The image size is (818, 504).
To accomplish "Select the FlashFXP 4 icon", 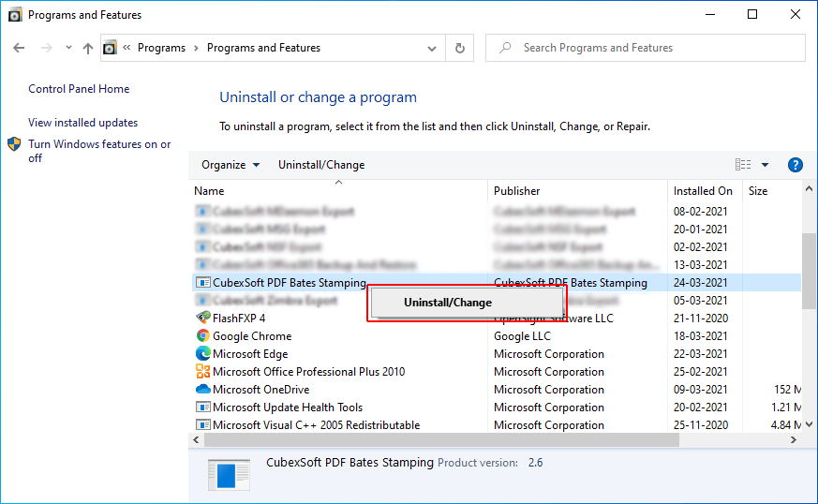I will (x=203, y=319).
